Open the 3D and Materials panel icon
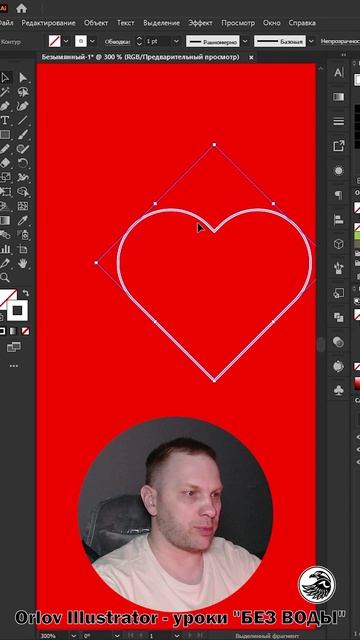Screen dimensions: 360x640 click(x=338, y=244)
